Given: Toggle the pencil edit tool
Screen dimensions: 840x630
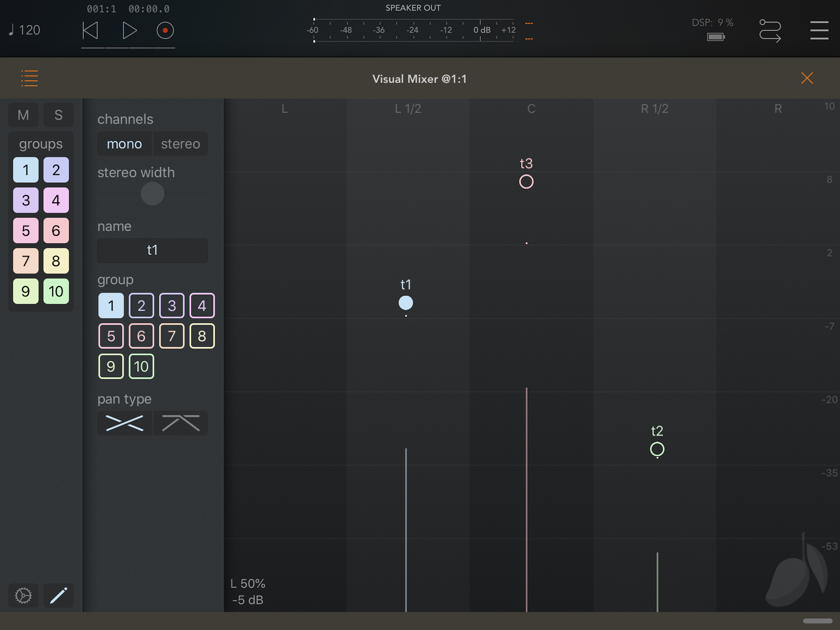Looking at the screenshot, I should pyautogui.click(x=58, y=595).
